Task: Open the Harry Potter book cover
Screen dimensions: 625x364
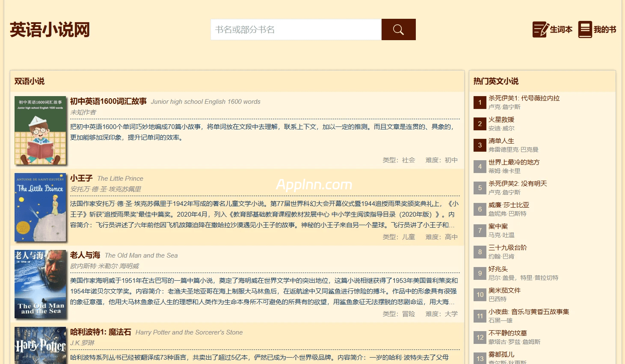Action: [40, 345]
